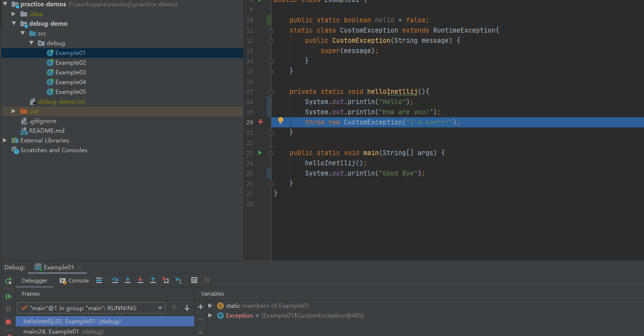
Task: Open the Debugger tab
Action: point(34,280)
